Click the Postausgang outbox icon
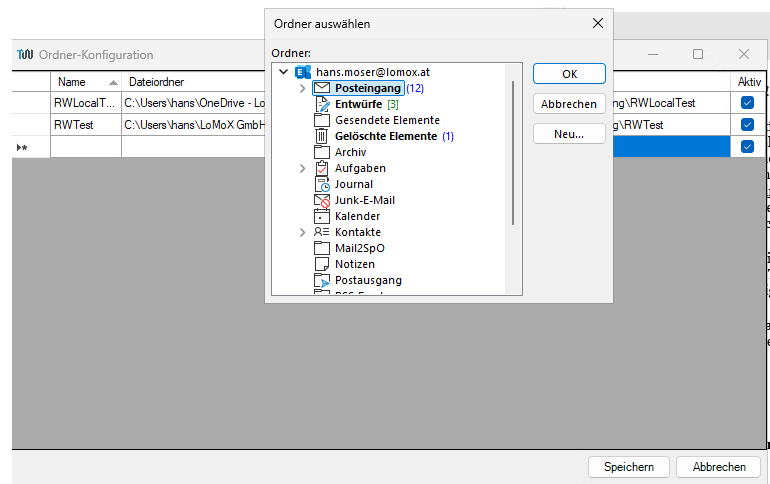The height and width of the screenshot is (484, 770). click(x=322, y=280)
